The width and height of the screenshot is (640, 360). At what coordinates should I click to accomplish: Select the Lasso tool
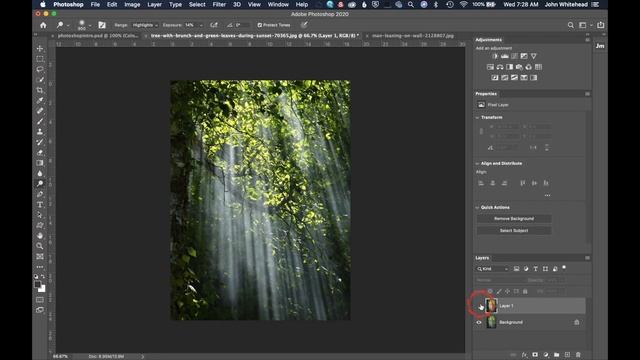point(40,69)
